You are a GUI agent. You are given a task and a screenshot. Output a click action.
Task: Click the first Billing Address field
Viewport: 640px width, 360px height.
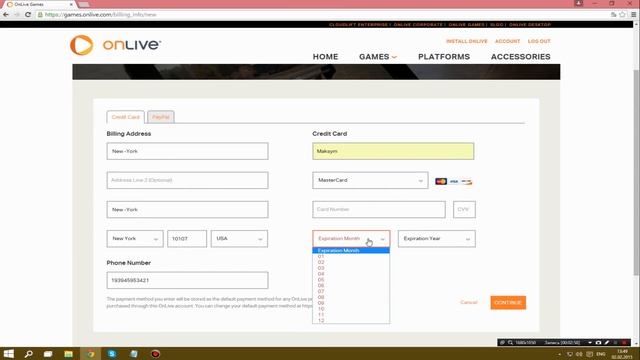(187, 151)
